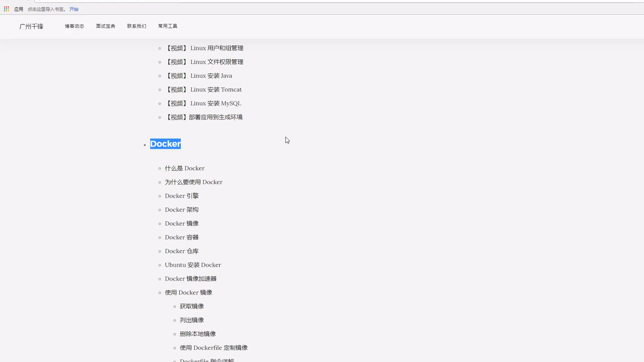Click the apps grid icon in bookmarks bar

pos(6,9)
